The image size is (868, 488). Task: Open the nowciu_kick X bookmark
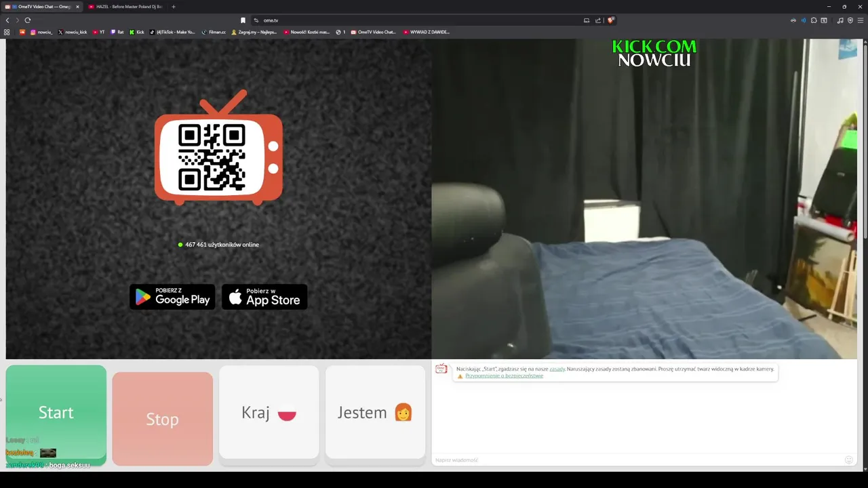(73, 32)
